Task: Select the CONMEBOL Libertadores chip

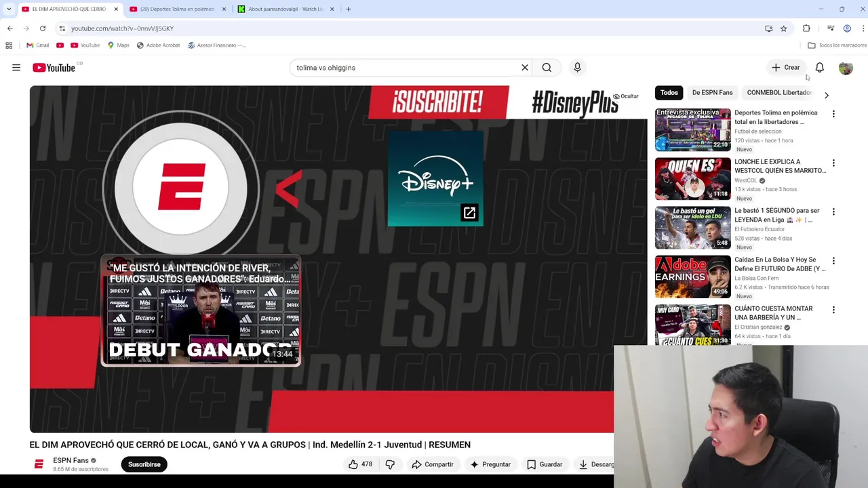Action: point(778,92)
